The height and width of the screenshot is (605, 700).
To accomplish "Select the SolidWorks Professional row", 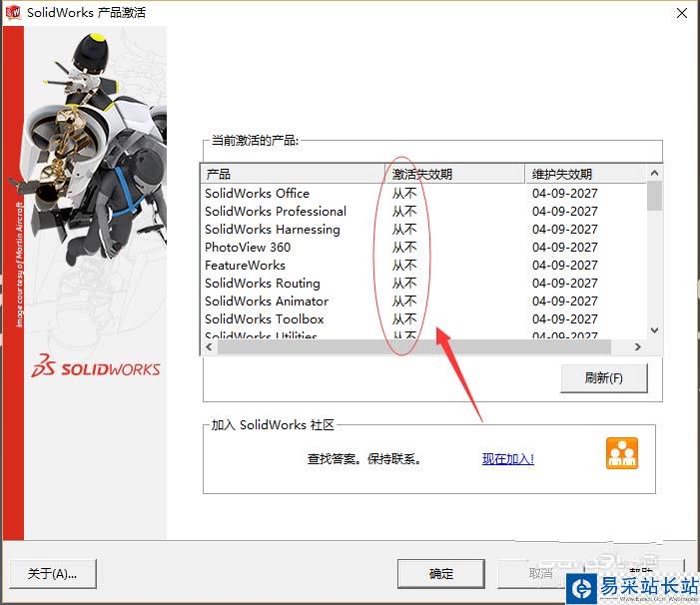I will coord(423,211).
